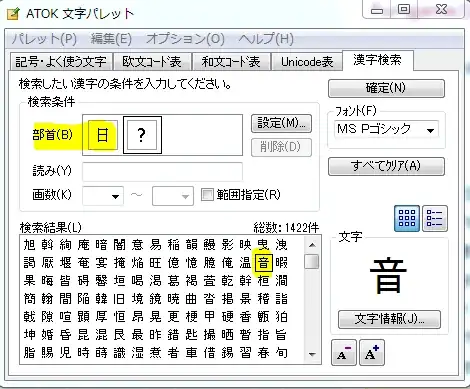Select kanji 易 in search results
The image size is (470, 389).
[155, 245]
